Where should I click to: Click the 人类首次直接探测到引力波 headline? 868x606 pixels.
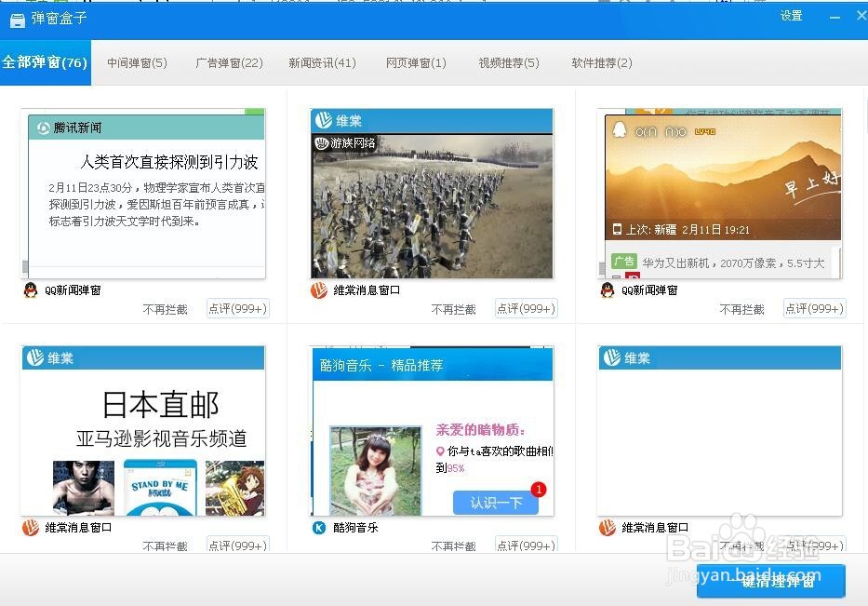click(169, 162)
